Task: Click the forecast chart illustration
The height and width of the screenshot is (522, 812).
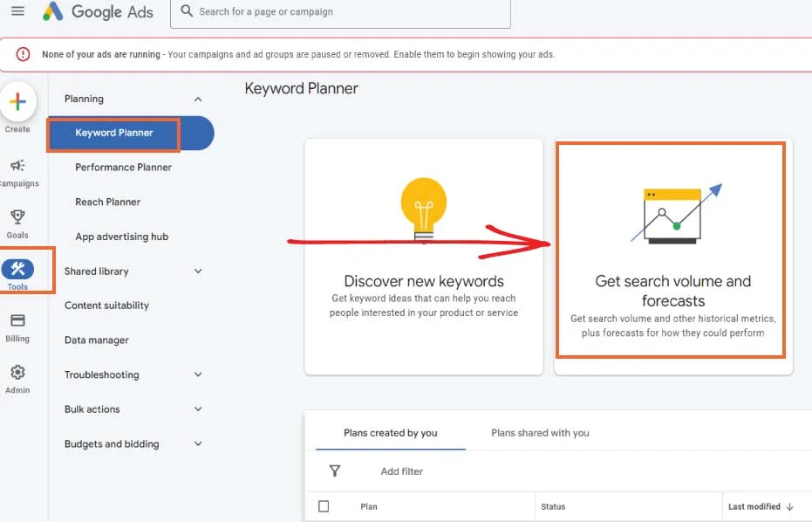Action: (x=675, y=214)
